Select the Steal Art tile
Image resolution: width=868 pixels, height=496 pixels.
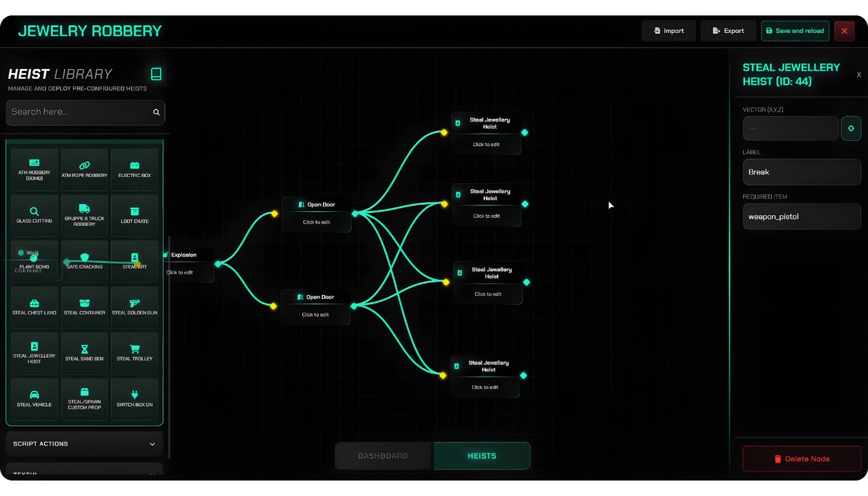click(134, 261)
